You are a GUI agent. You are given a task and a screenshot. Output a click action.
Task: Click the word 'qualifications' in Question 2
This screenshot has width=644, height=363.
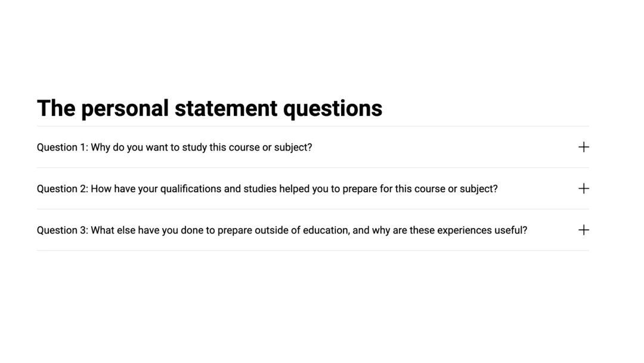click(x=191, y=189)
